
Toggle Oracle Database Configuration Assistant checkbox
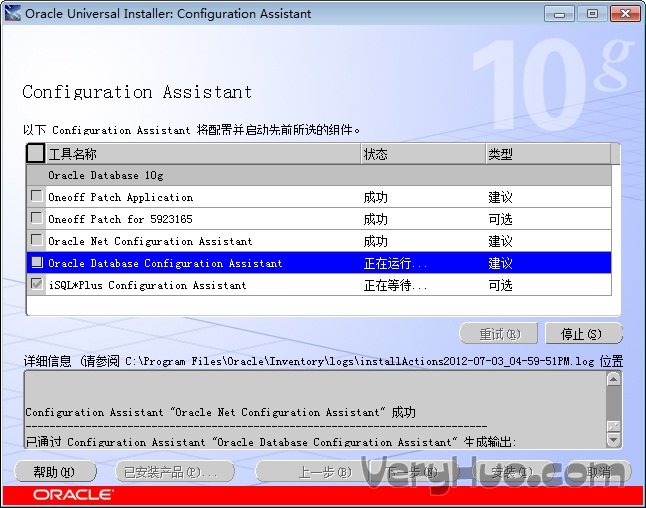pyautogui.click(x=37, y=262)
